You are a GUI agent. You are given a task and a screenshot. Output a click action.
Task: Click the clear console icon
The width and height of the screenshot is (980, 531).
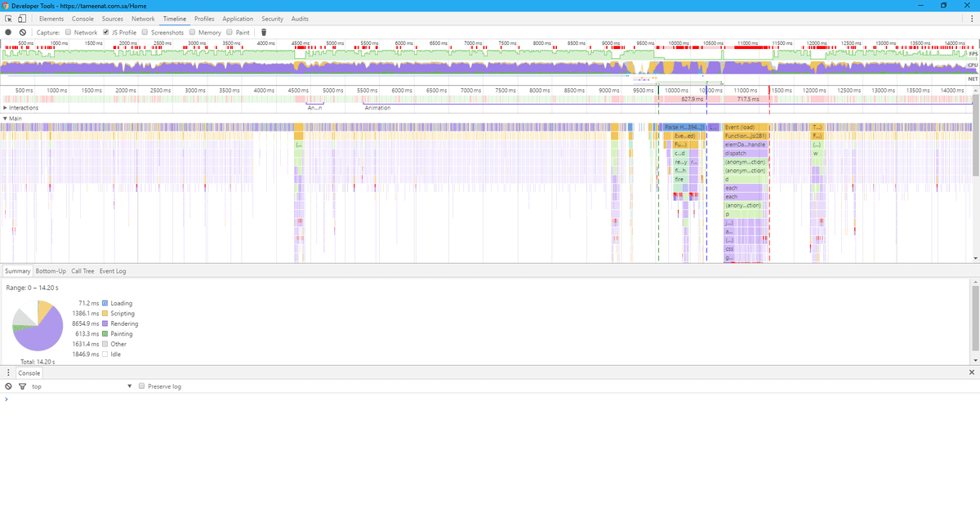[x=8, y=386]
